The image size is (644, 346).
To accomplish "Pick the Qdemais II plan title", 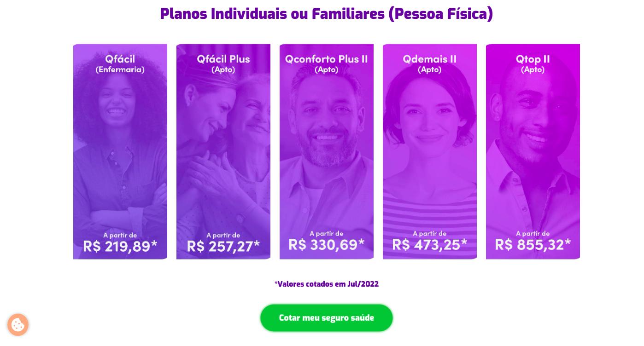I will pos(429,59).
